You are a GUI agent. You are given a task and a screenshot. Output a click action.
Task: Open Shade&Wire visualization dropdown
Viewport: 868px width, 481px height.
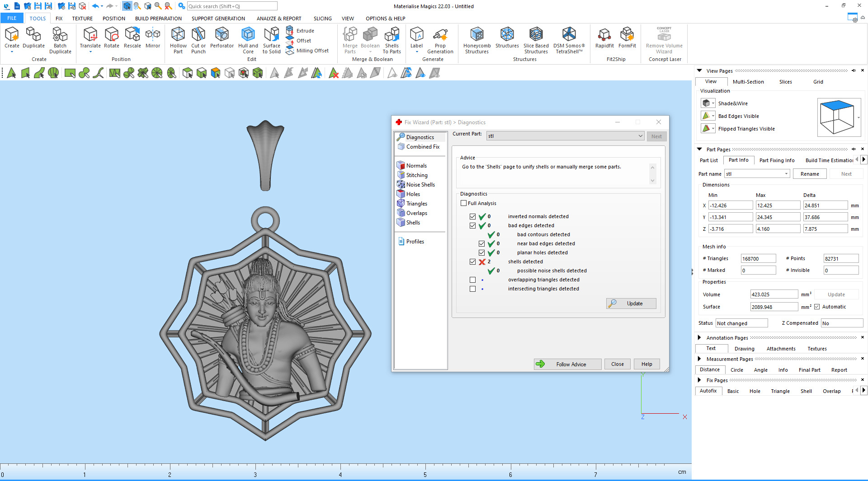pyautogui.click(x=713, y=103)
